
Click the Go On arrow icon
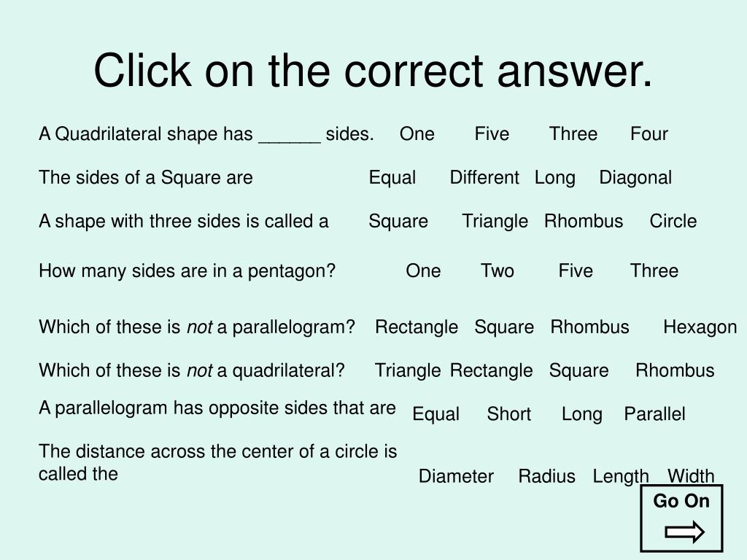pos(684,532)
